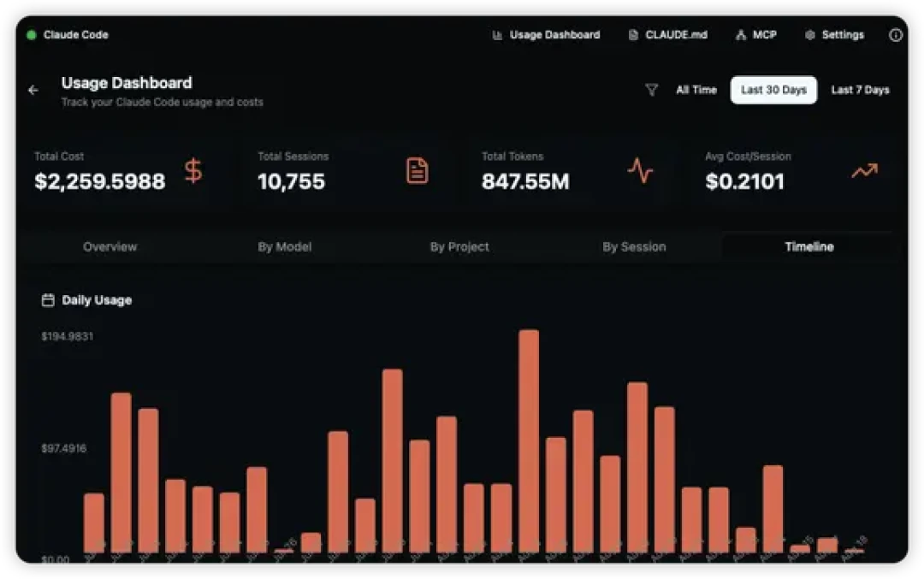Click the Daily Usage heading
924x579 pixels.
97,300
